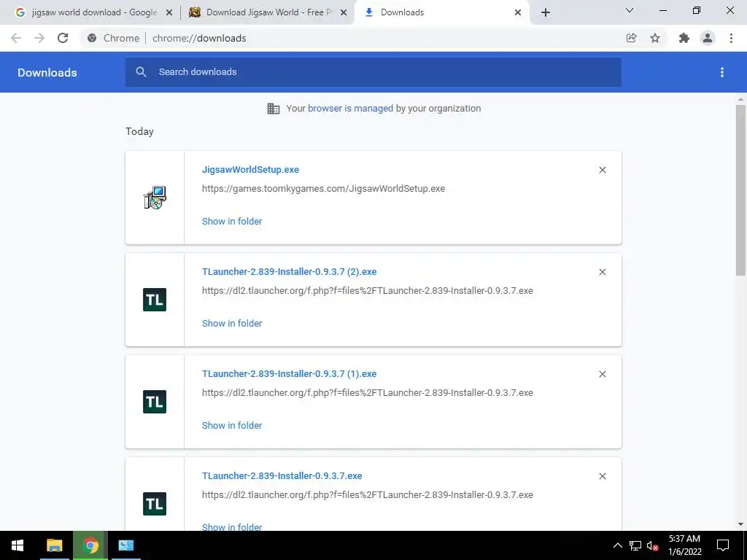Show TLauncher (2).exe in folder
The height and width of the screenshot is (560, 747).
[x=232, y=323]
